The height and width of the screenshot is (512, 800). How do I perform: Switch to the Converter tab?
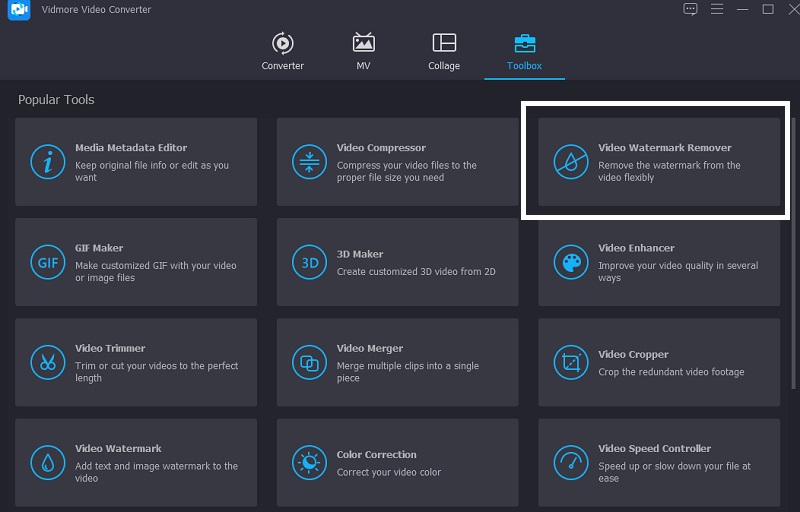point(282,51)
